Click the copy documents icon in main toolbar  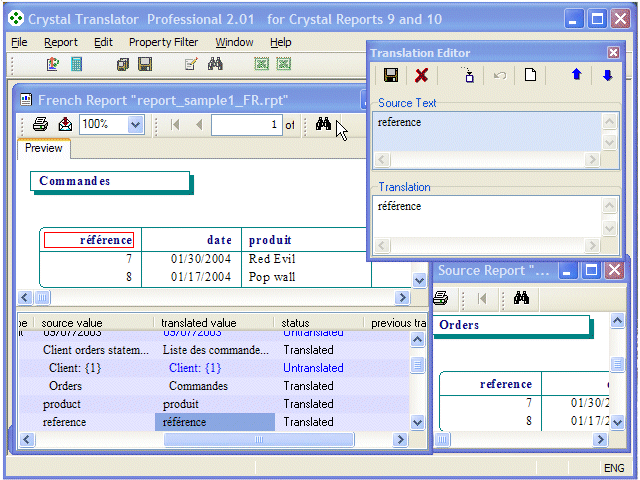122,64
